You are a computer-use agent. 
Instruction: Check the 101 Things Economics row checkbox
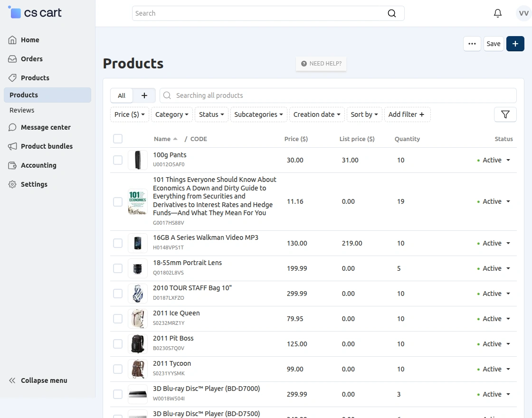pos(118,202)
